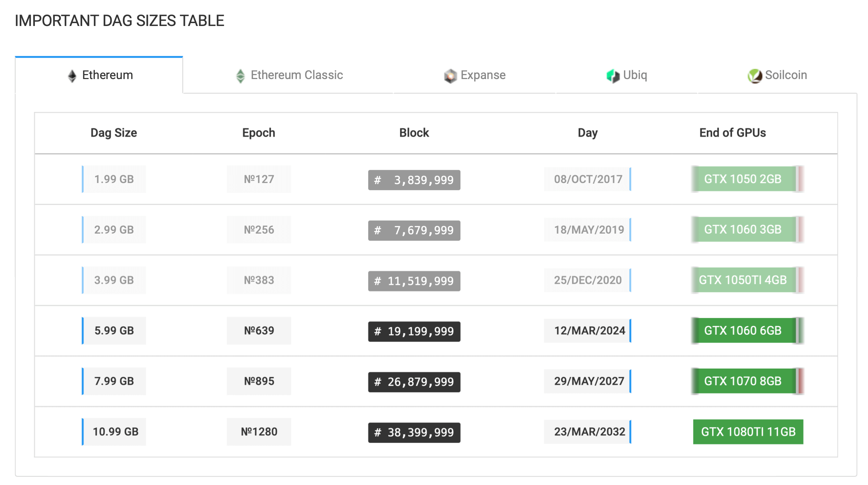This screenshot has height=485, width=868.
Task: Click the 12/MAR/2024 date cell
Action: (x=589, y=330)
